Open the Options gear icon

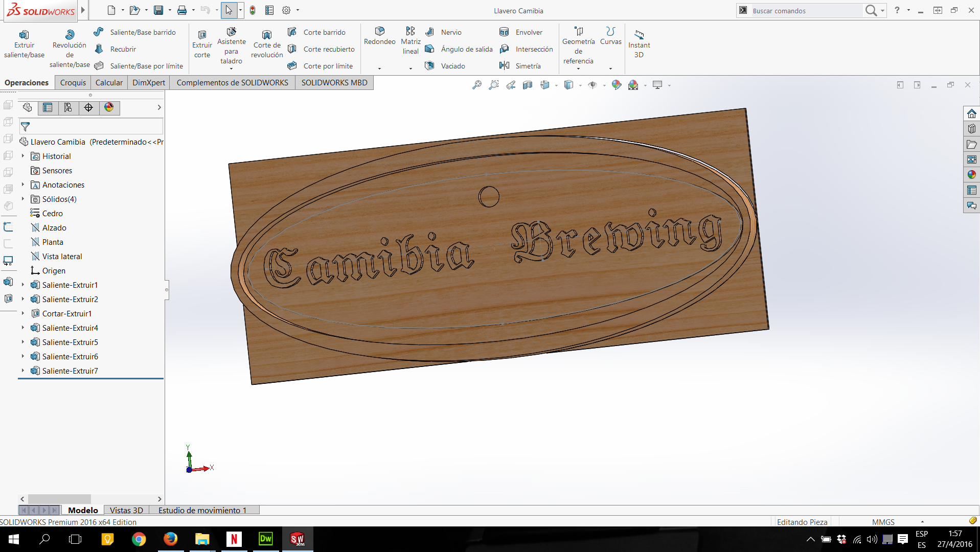286,10
